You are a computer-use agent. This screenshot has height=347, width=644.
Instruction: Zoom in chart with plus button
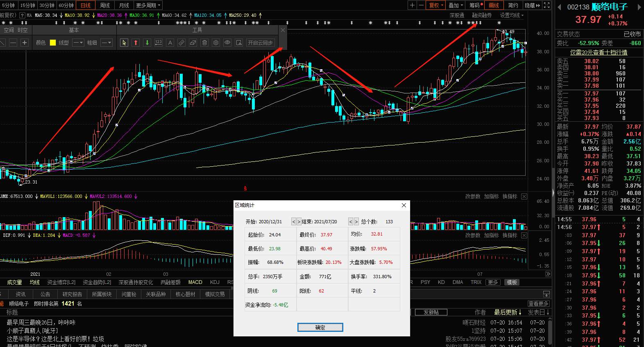click(x=413, y=5)
